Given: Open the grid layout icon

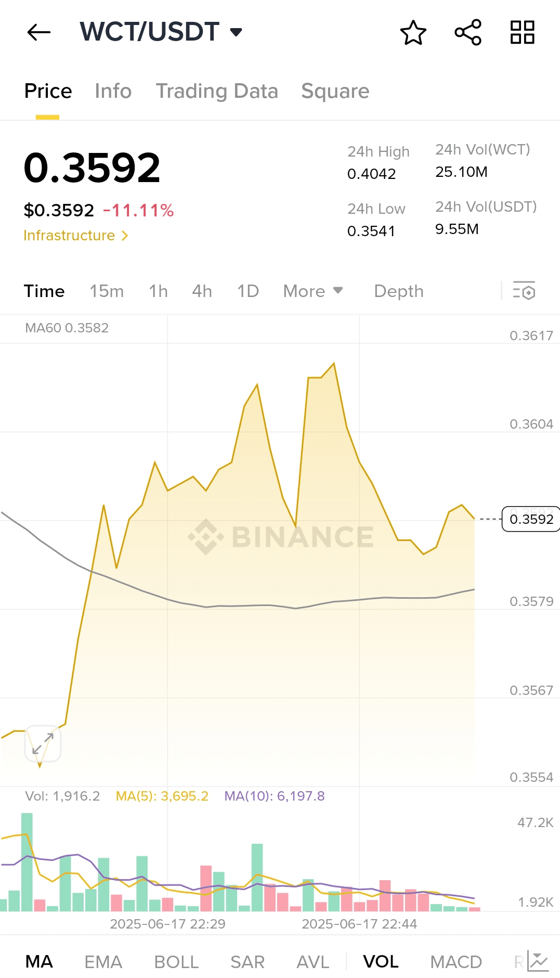Looking at the screenshot, I should pyautogui.click(x=522, y=33).
